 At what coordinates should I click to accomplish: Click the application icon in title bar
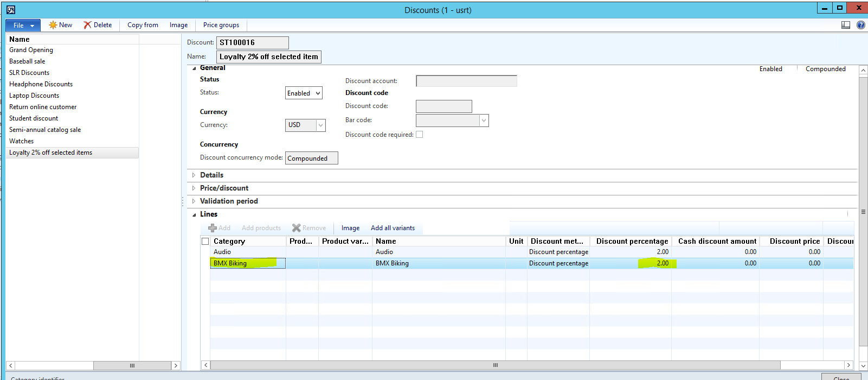coord(10,10)
